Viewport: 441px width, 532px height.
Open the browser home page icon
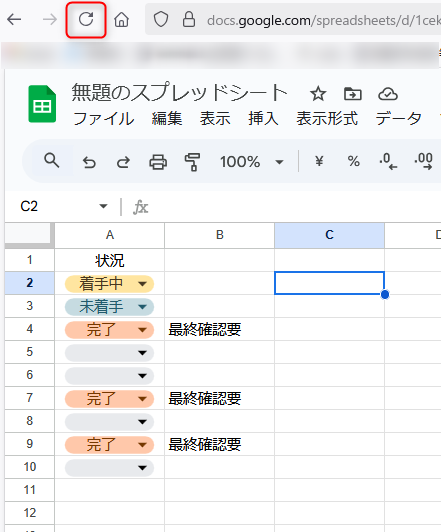(x=121, y=19)
